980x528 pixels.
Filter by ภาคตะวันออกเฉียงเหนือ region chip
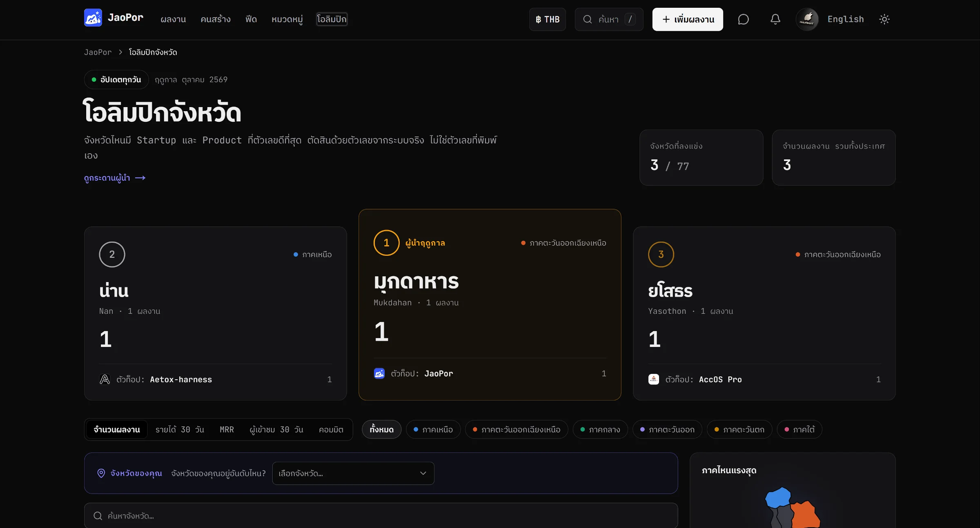[x=517, y=430]
